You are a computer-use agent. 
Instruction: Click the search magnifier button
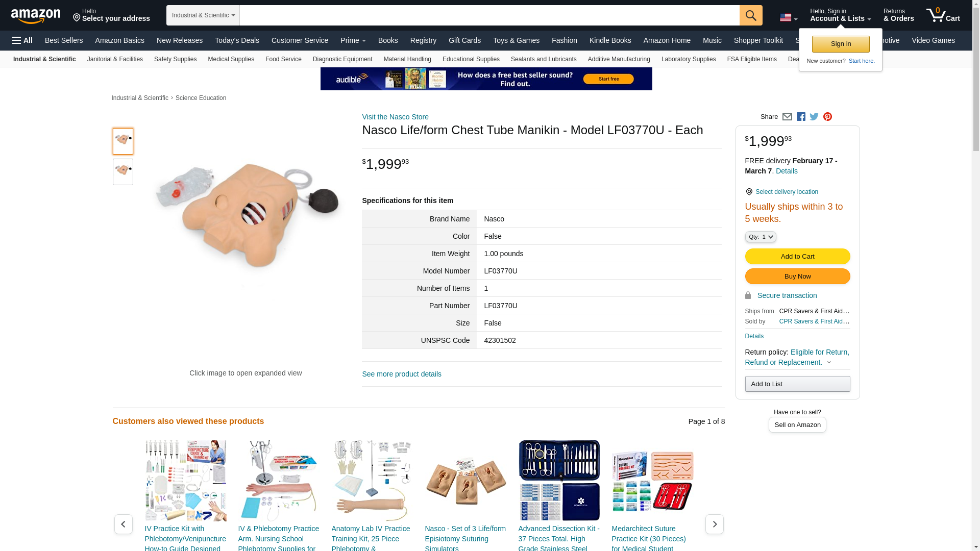click(751, 15)
